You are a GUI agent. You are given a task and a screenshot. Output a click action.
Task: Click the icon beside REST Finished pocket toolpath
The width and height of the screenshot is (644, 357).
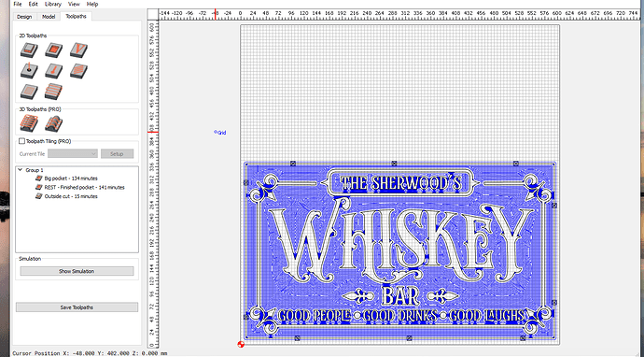pos(38,188)
